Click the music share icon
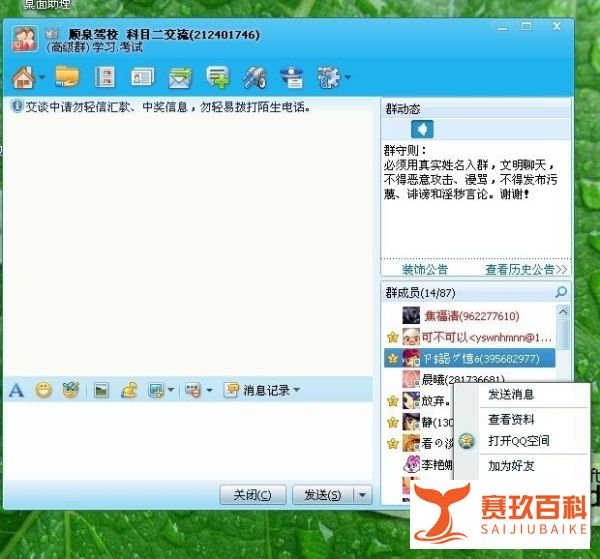The width and height of the screenshot is (600, 559). (x=129, y=390)
